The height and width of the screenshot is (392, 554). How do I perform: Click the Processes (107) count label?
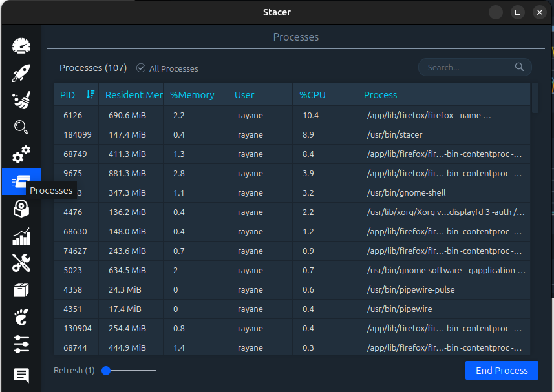(x=93, y=68)
